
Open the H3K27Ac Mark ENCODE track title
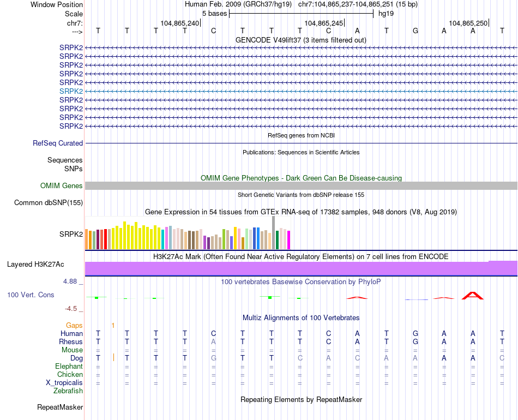tap(301, 257)
